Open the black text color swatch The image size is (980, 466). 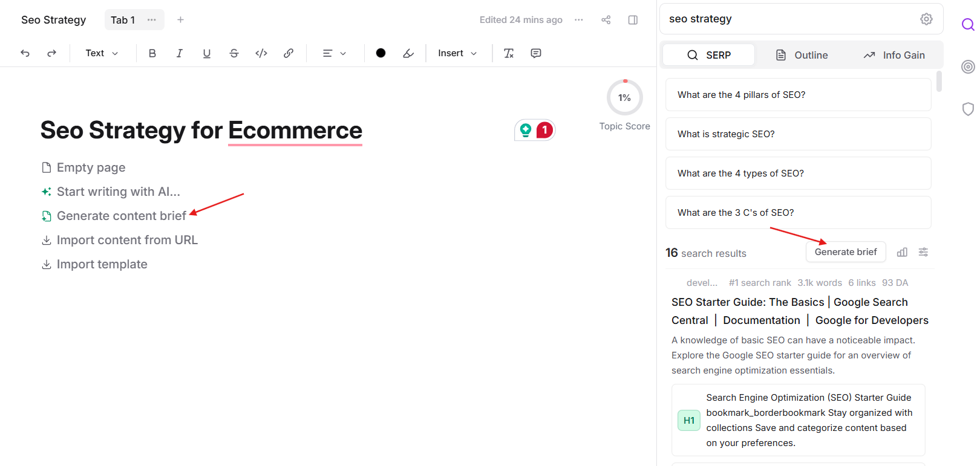(x=381, y=53)
